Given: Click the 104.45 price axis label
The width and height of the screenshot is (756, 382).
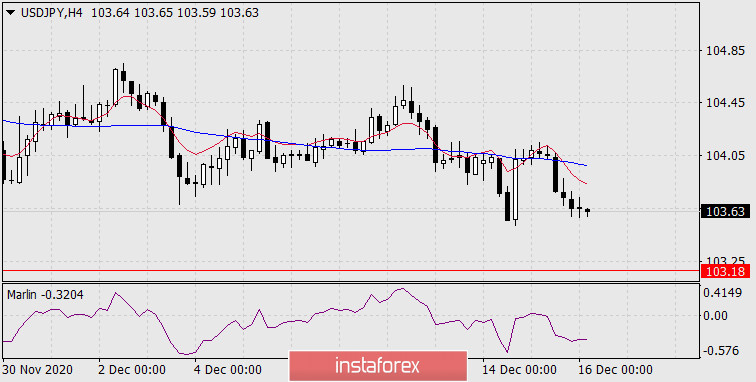Looking at the screenshot, I should click(725, 103).
